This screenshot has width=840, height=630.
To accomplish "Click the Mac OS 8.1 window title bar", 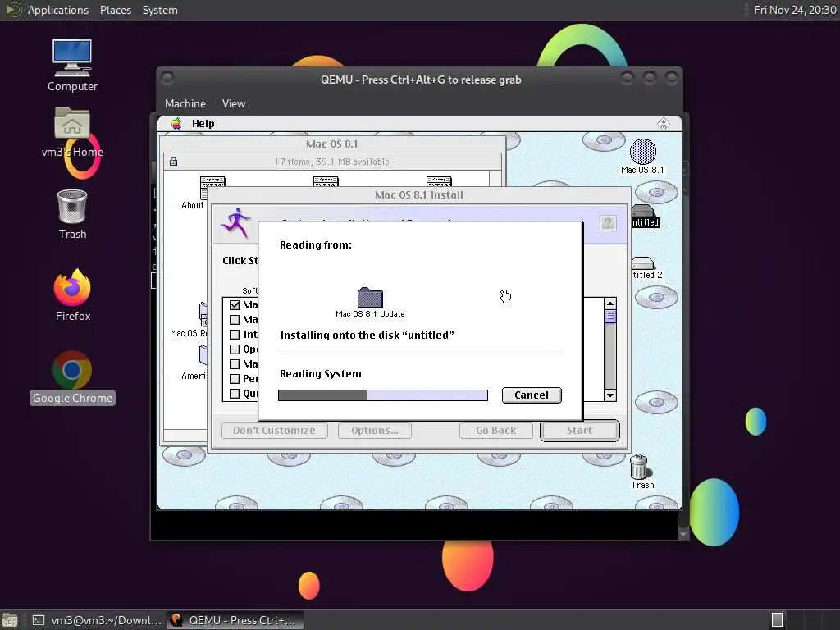I will 331,144.
